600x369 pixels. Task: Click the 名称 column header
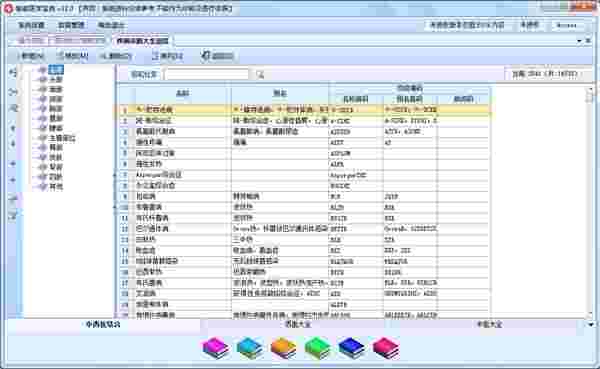point(183,93)
